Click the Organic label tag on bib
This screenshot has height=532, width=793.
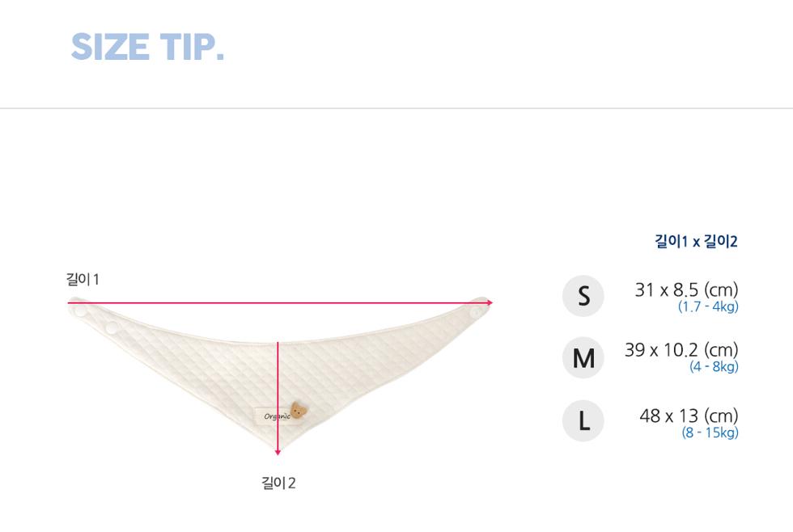click(274, 416)
